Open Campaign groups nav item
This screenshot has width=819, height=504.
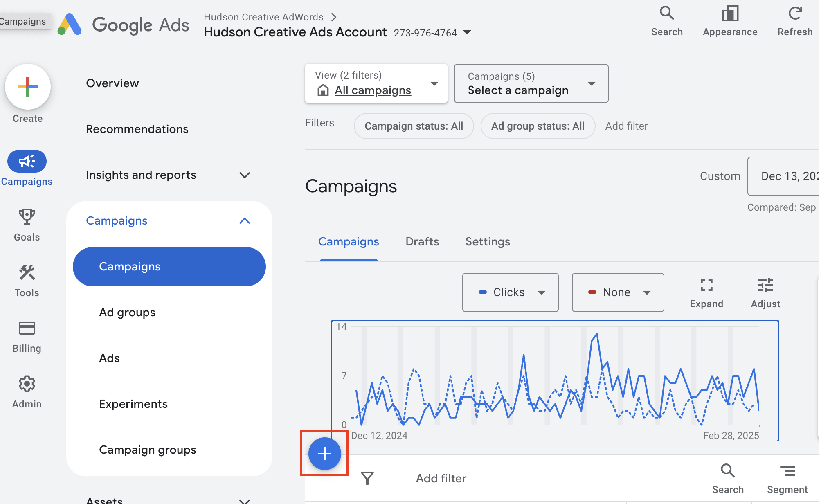click(x=148, y=450)
